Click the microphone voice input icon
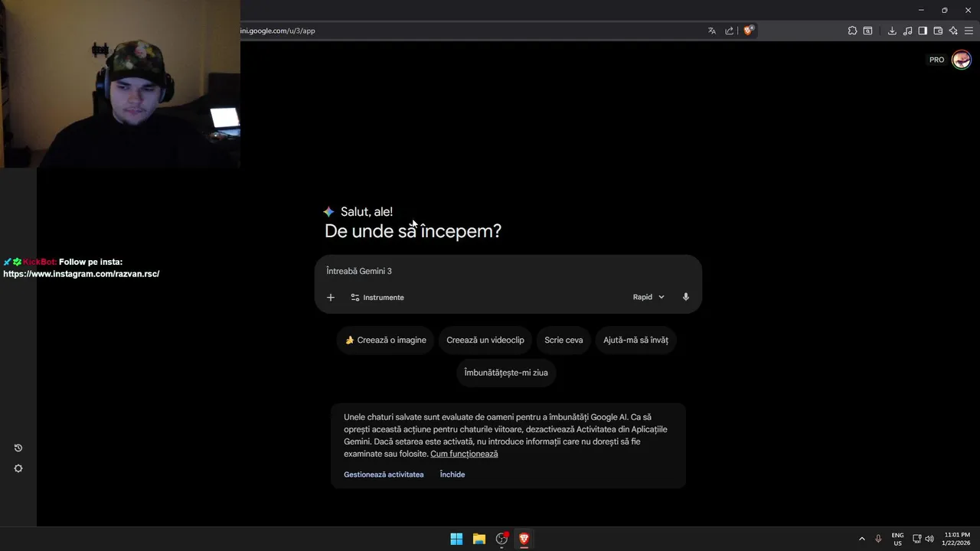The image size is (980, 551). coord(686,297)
